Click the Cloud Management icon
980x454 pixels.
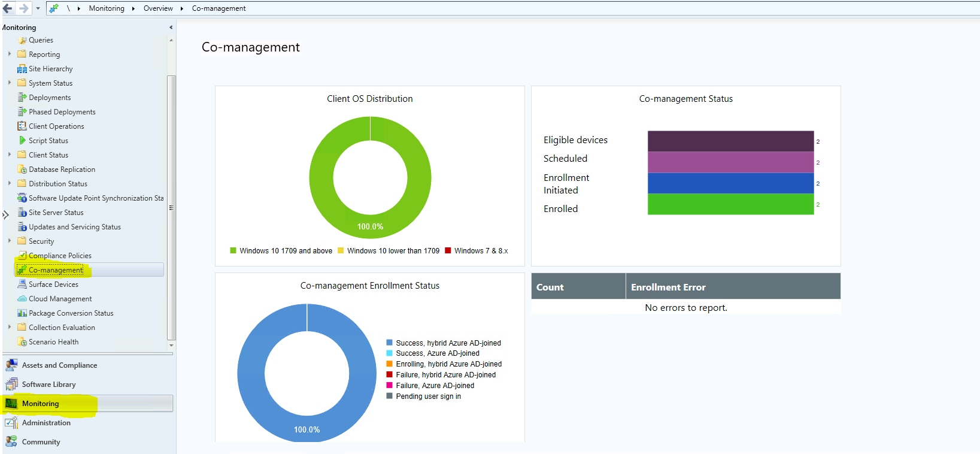(x=22, y=299)
